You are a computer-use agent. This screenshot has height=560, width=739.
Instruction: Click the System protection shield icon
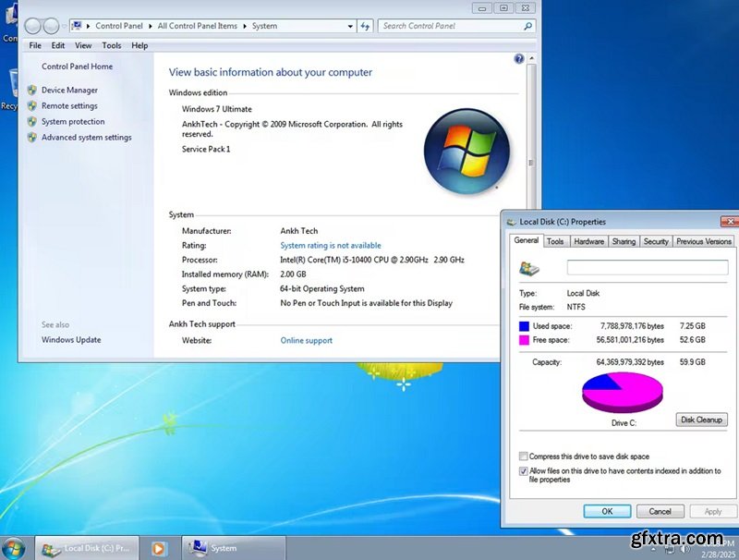pos(31,122)
